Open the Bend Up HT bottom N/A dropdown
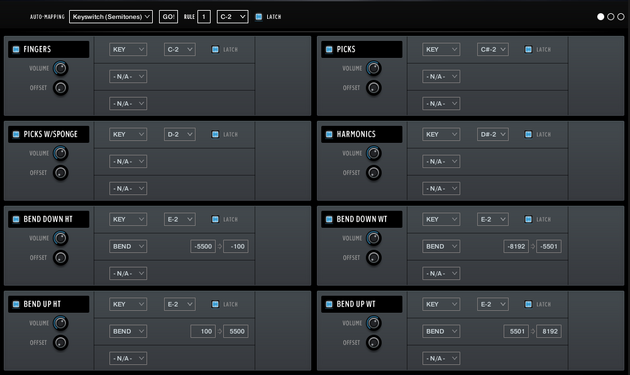This screenshot has height=375, width=630. tap(128, 358)
